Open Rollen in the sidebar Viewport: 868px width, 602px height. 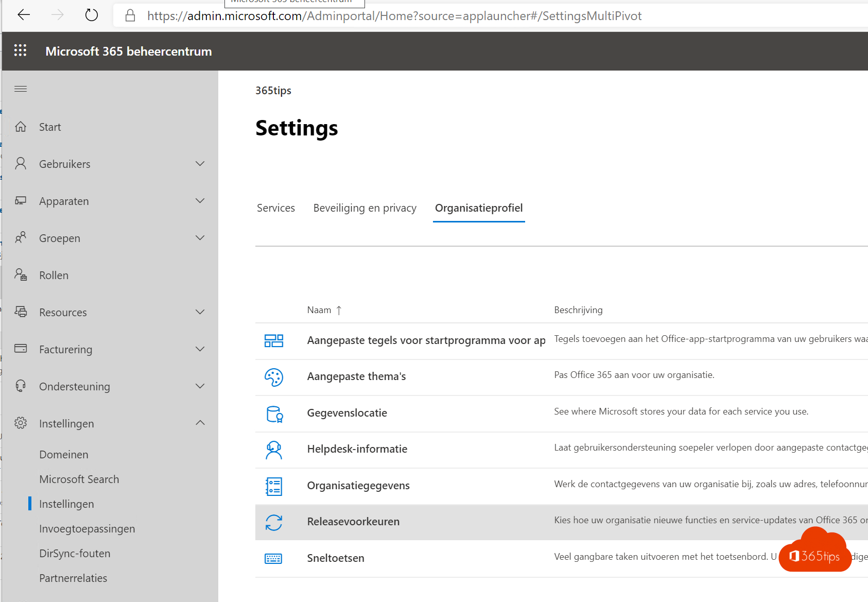(54, 275)
